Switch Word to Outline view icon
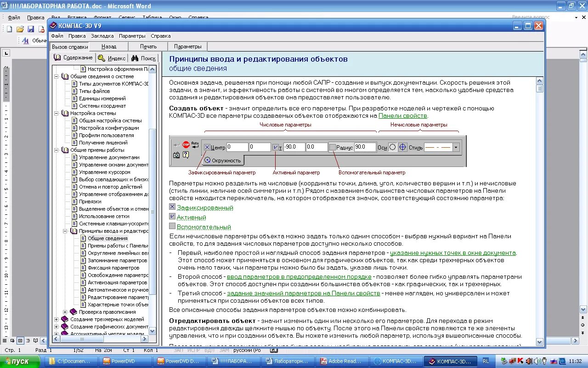The image size is (588, 368). 28,341
